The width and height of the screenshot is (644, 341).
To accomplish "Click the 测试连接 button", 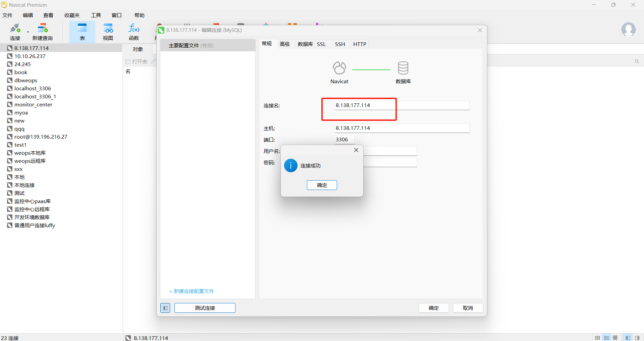I will click(x=205, y=308).
